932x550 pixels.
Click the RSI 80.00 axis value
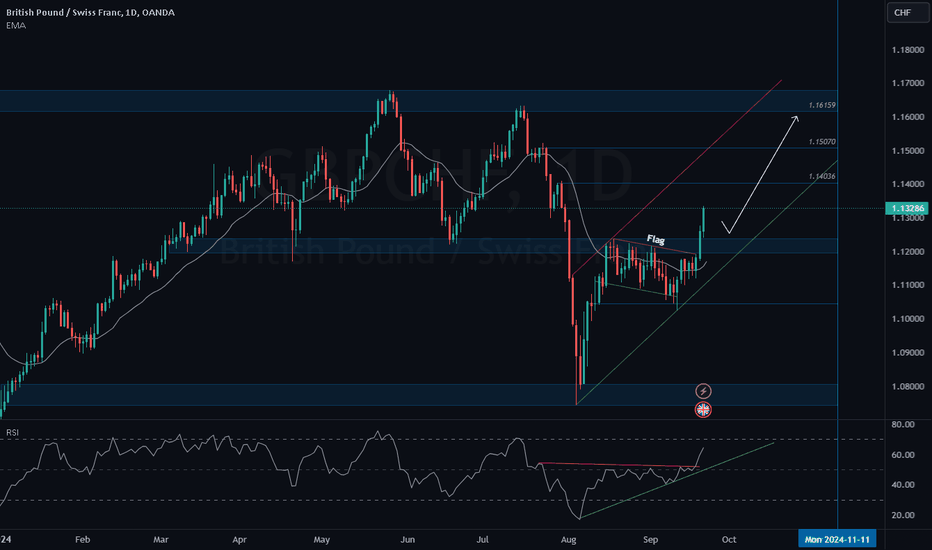[x=903, y=425]
